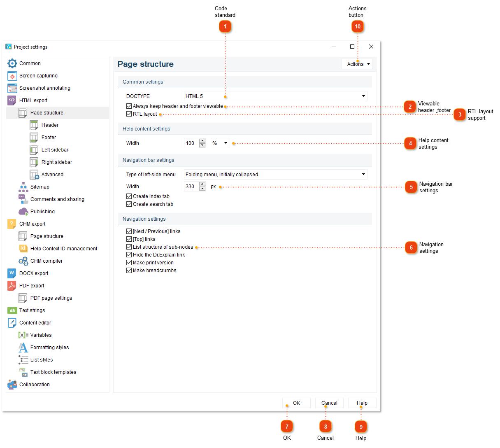Toggle Always keep header and footer viewable
The height and width of the screenshot is (448, 500).
[x=129, y=106]
